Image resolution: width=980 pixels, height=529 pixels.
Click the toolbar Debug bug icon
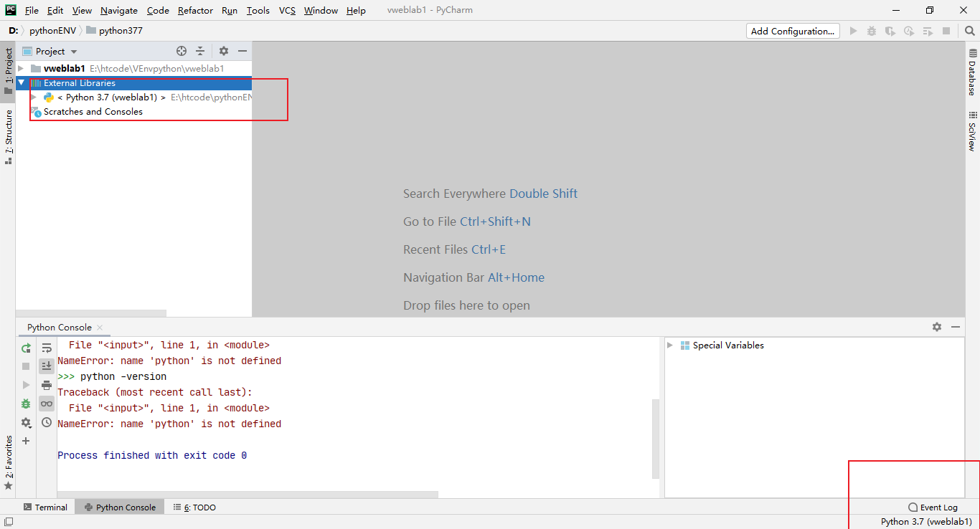tap(872, 31)
